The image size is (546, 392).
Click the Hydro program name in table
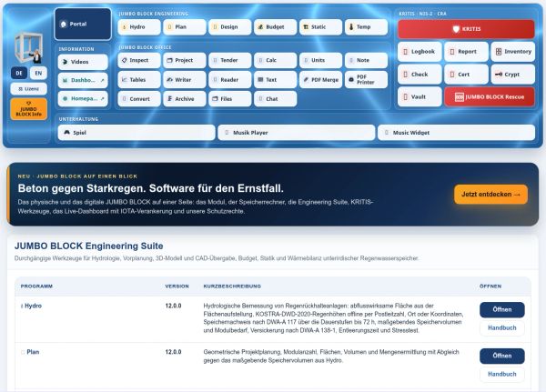(x=33, y=306)
